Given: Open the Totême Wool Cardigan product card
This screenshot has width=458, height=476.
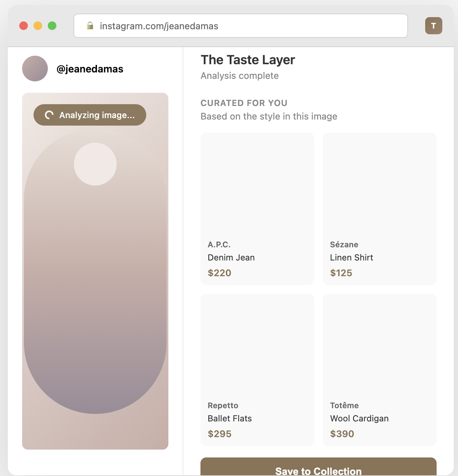Looking at the screenshot, I should [x=380, y=370].
